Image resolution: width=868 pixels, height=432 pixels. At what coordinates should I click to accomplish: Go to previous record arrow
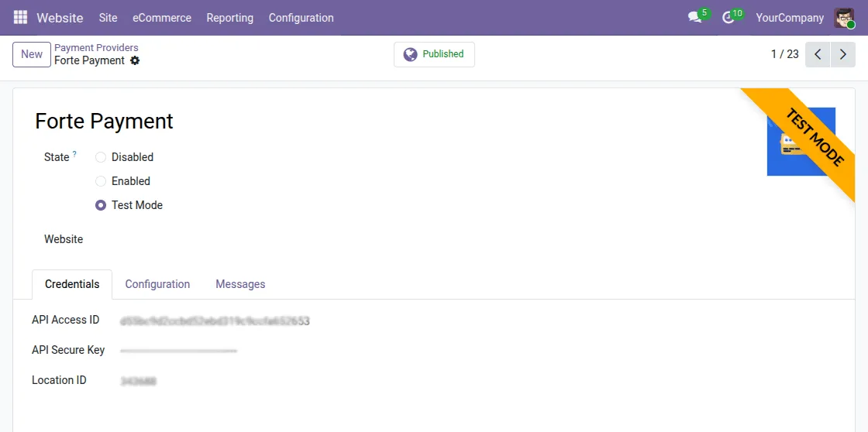coord(818,54)
